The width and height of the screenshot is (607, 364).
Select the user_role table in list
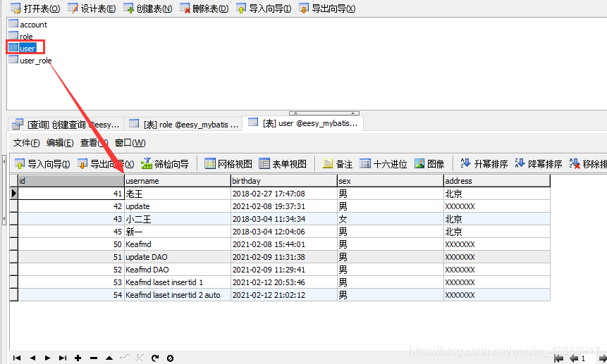[x=30, y=61]
